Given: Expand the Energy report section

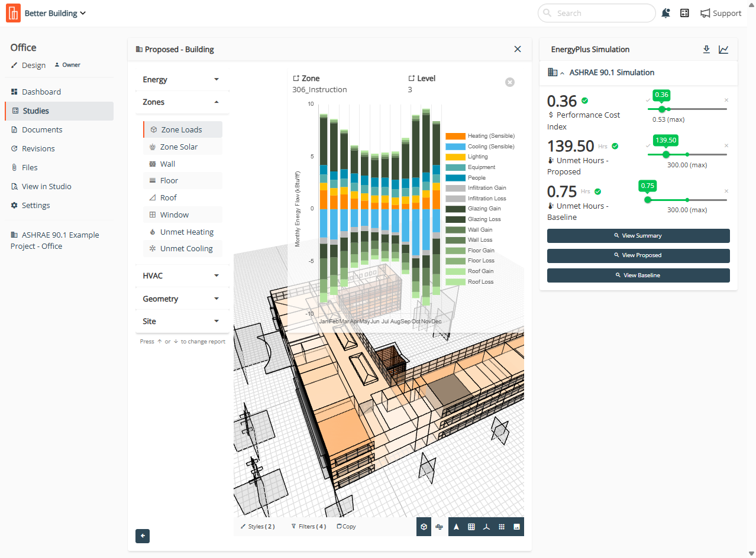Looking at the screenshot, I should [x=182, y=79].
